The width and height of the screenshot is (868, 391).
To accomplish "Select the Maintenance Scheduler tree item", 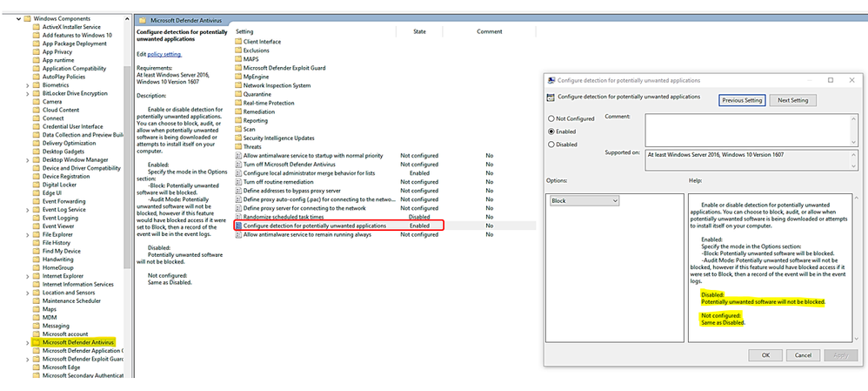I will 71,301.
